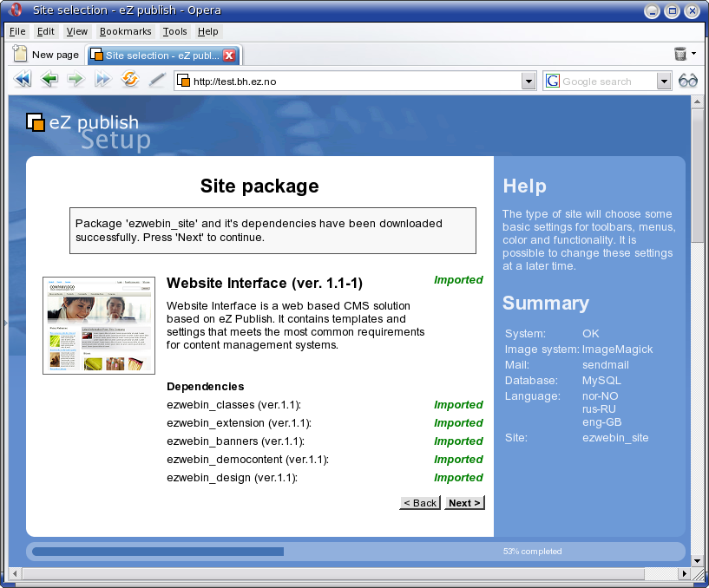Click the vertical scrollbar thumb
Screen dimensions: 709x588
[x=697, y=175]
